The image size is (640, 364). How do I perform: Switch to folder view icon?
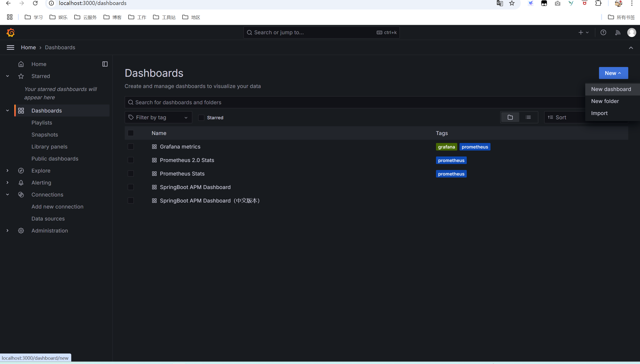click(x=510, y=117)
